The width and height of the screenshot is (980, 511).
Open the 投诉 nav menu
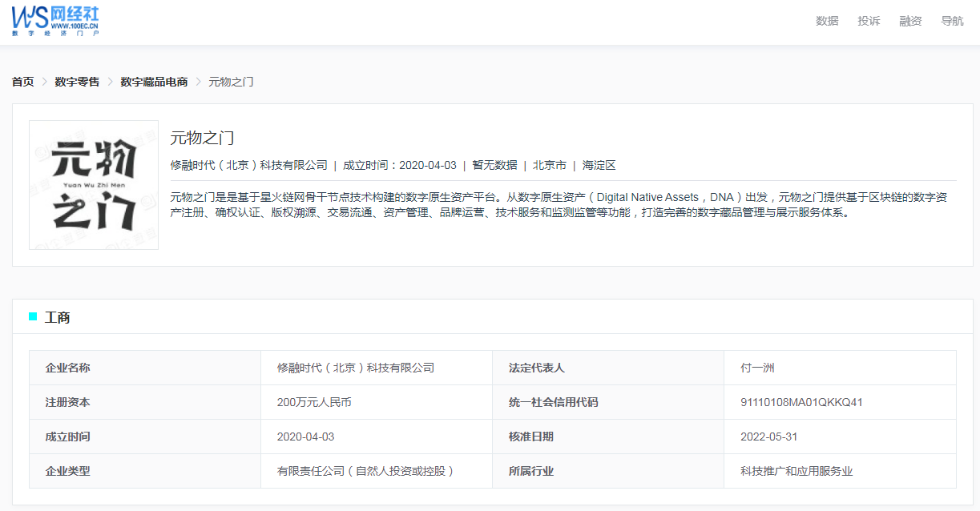(x=869, y=21)
